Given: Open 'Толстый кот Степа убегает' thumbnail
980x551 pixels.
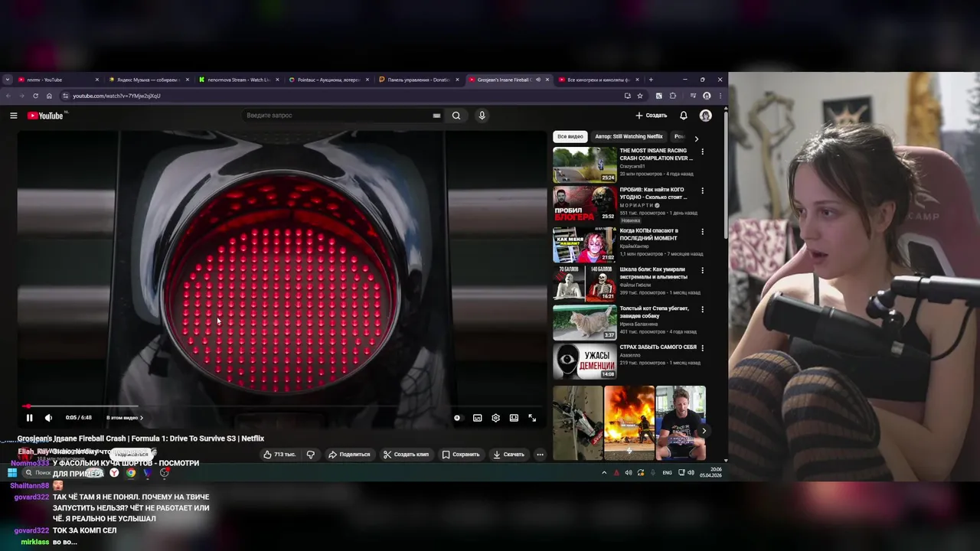Looking at the screenshot, I should tap(585, 322).
